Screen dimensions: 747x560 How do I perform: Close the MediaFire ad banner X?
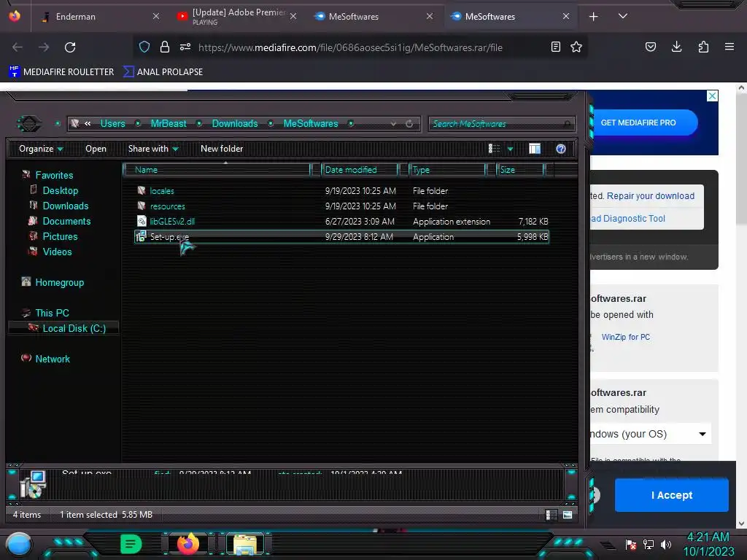click(712, 96)
